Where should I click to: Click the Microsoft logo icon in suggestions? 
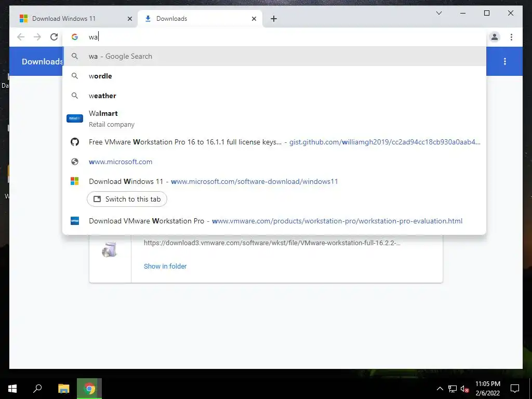(x=75, y=181)
